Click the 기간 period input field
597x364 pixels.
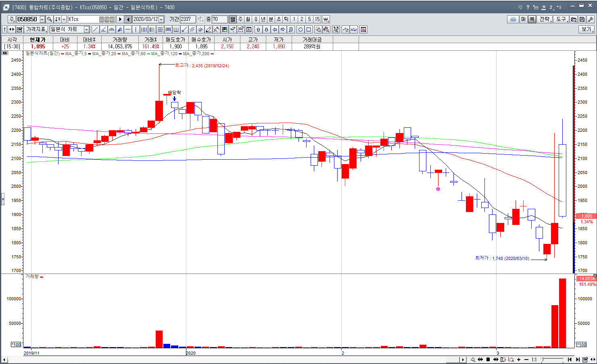tap(188, 19)
